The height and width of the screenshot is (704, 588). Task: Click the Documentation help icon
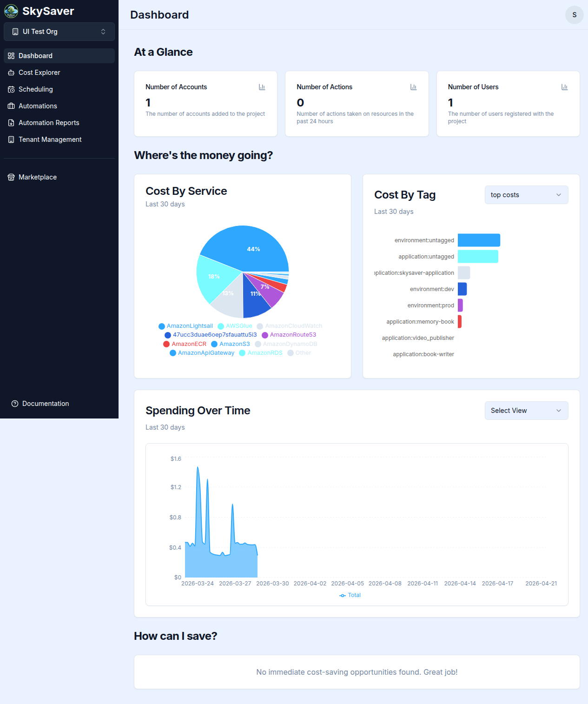(15, 404)
